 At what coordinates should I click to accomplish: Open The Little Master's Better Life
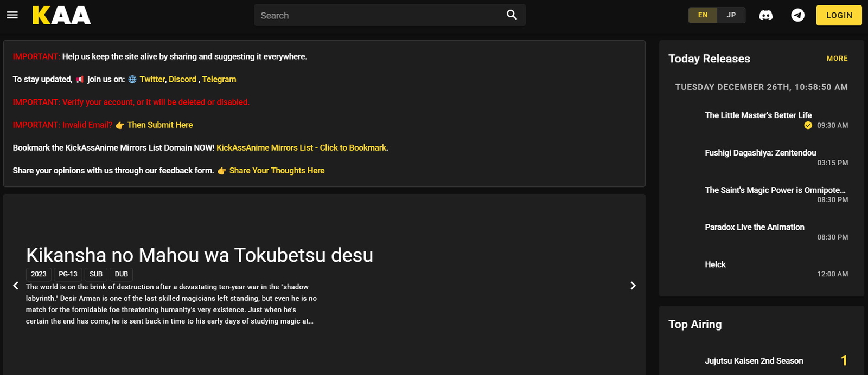pos(758,115)
